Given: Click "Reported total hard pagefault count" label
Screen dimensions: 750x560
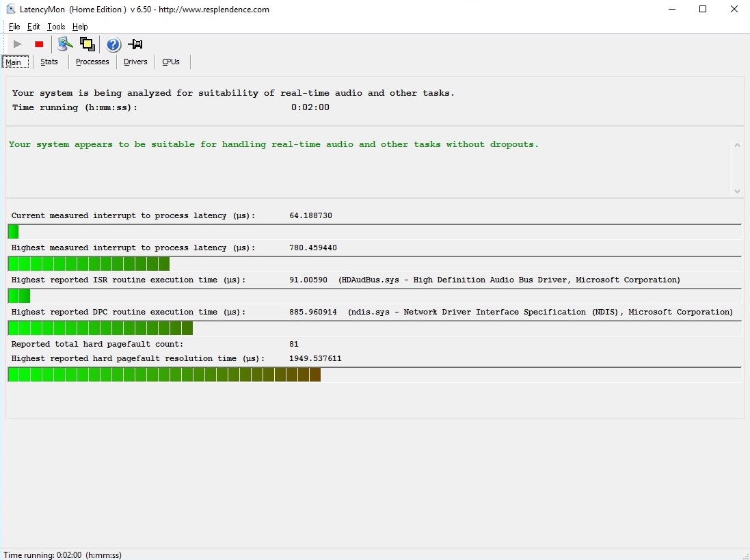Looking at the screenshot, I should coord(97,344).
